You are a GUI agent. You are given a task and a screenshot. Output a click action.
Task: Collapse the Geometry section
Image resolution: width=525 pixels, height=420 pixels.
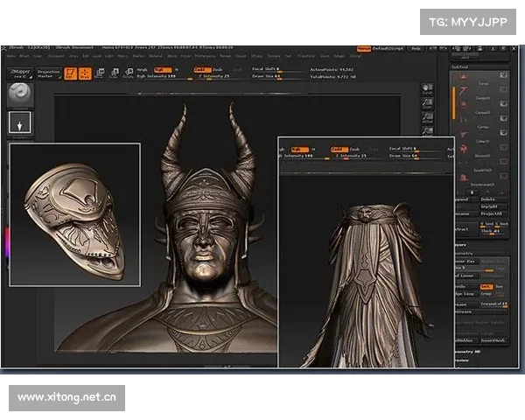point(464,253)
